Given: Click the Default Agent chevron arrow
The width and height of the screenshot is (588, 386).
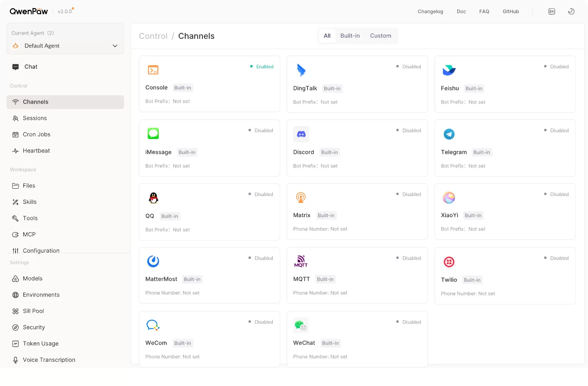Looking at the screenshot, I should tap(115, 46).
